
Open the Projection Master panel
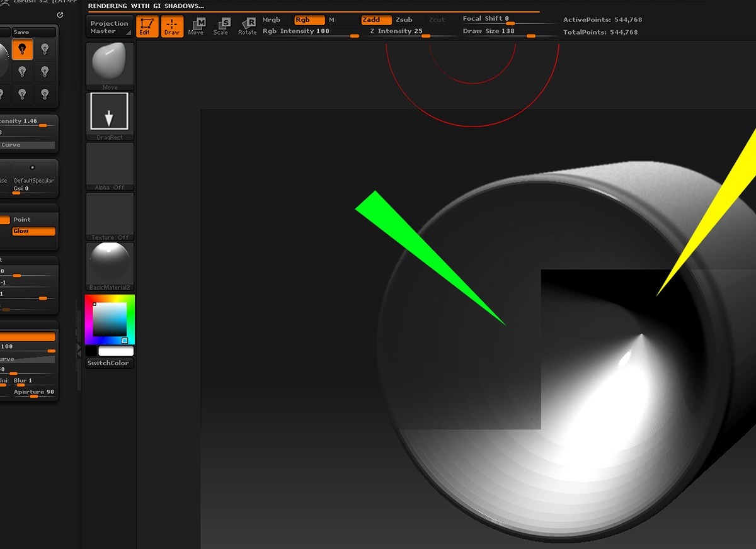(110, 26)
